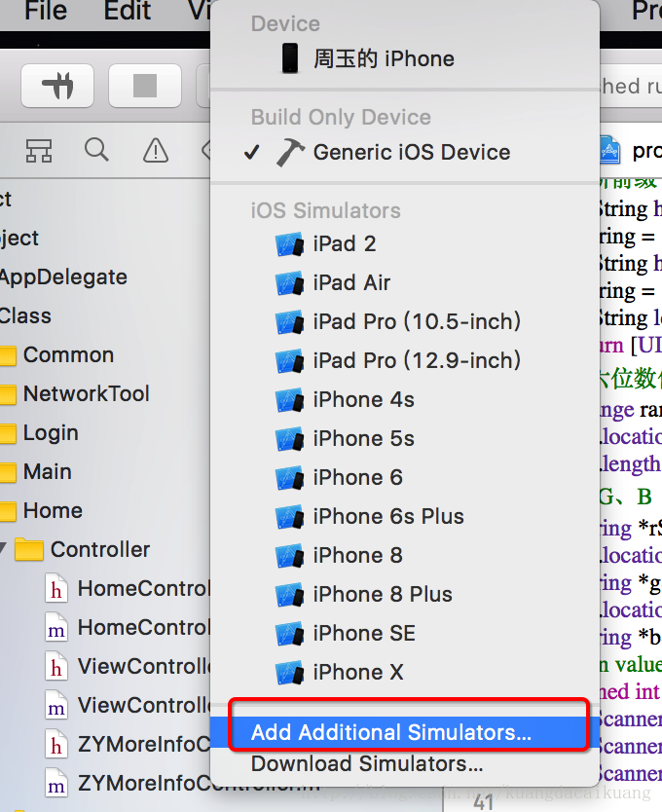Select the 周玉的 iPhone device
Viewport: 662px width, 812px height.
405,58
